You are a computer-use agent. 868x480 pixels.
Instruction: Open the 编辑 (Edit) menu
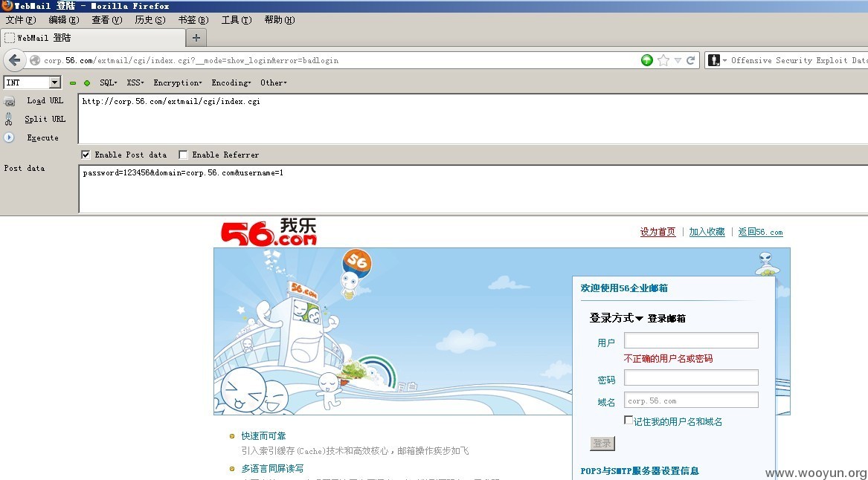tap(64, 20)
